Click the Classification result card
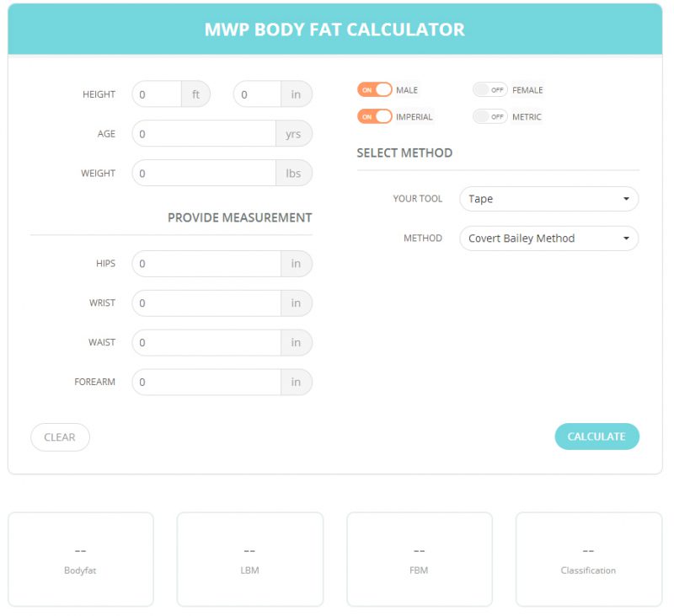Image resolution: width=674 pixels, height=616 pixels. (587, 559)
